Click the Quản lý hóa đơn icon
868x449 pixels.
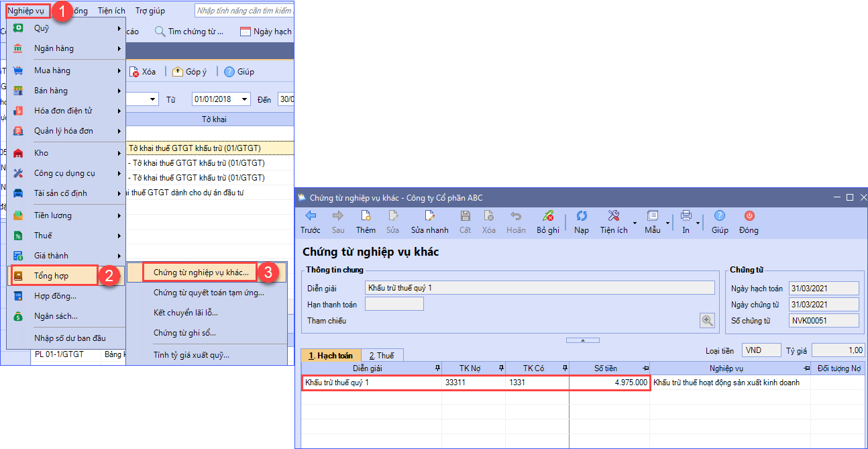[19, 131]
